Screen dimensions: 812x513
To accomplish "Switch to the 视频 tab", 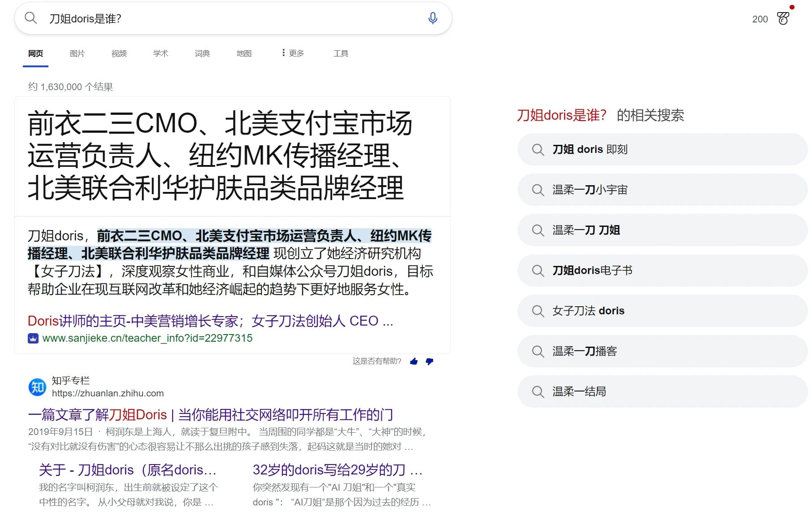I will tap(119, 53).
